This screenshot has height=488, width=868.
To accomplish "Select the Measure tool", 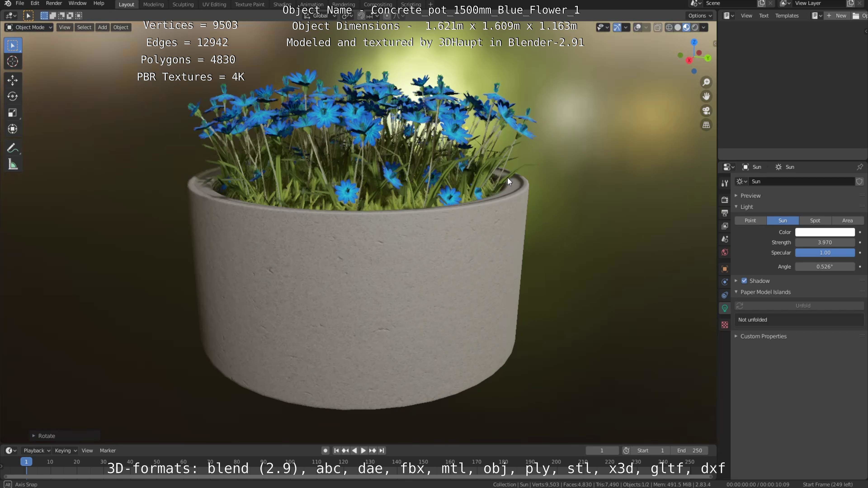I will click(x=12, y=164).
